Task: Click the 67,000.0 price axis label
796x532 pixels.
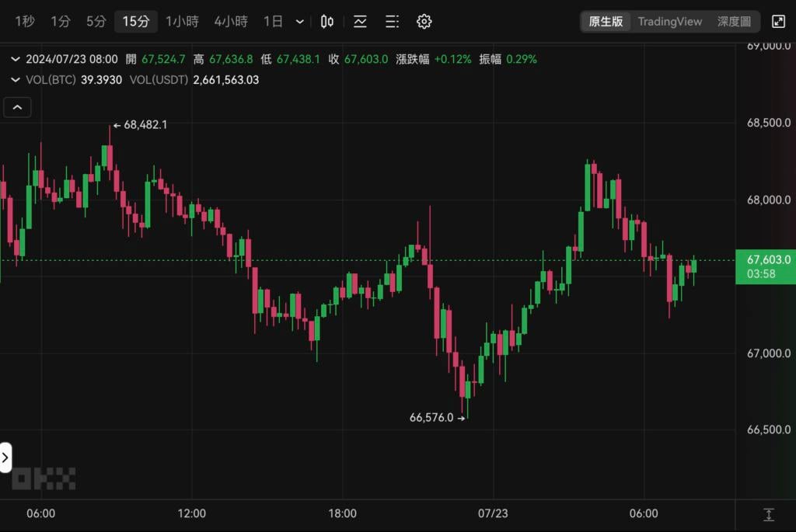Action: coord(769,353)
